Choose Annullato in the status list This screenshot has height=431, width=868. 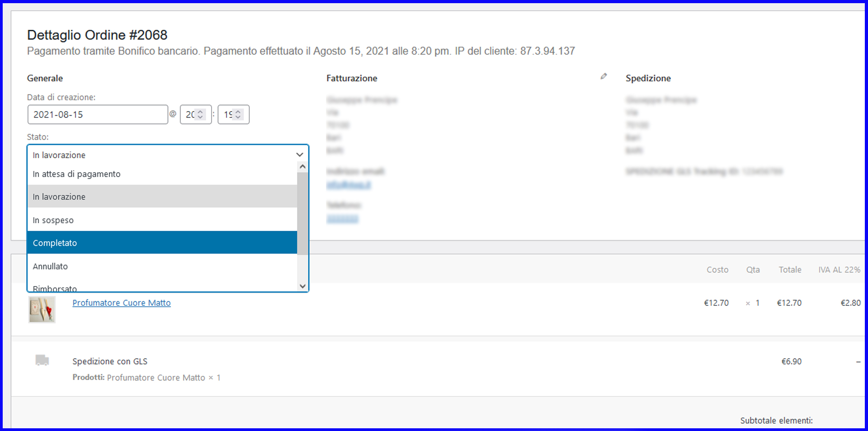162,266
